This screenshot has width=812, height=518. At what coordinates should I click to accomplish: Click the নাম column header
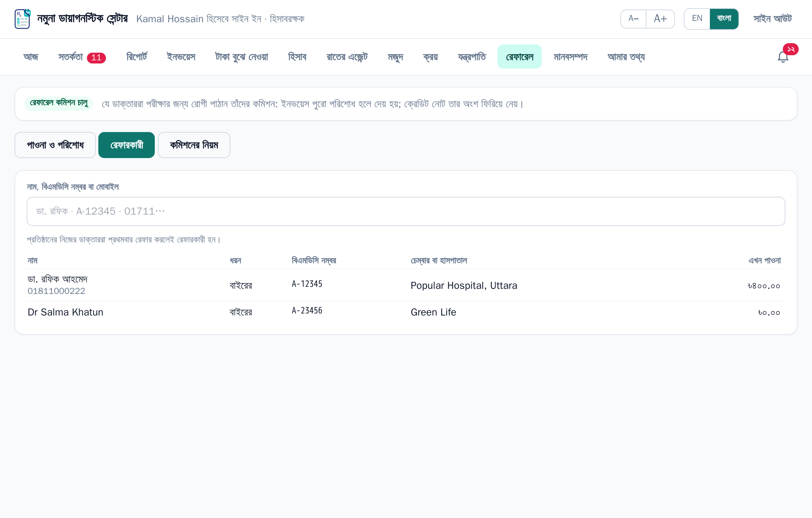(x=32, y=261)
